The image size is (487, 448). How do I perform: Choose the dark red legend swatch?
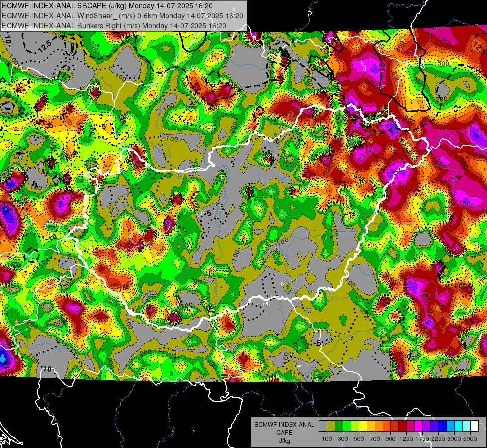click(402, 426)
